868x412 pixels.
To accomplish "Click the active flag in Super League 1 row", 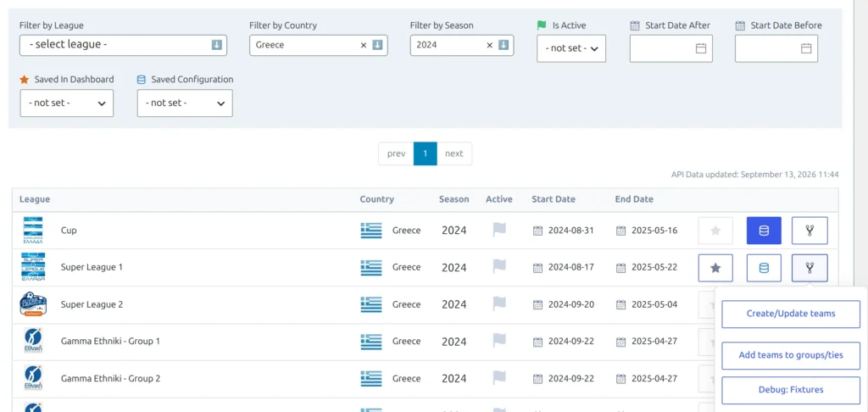I will click(499, 267).
